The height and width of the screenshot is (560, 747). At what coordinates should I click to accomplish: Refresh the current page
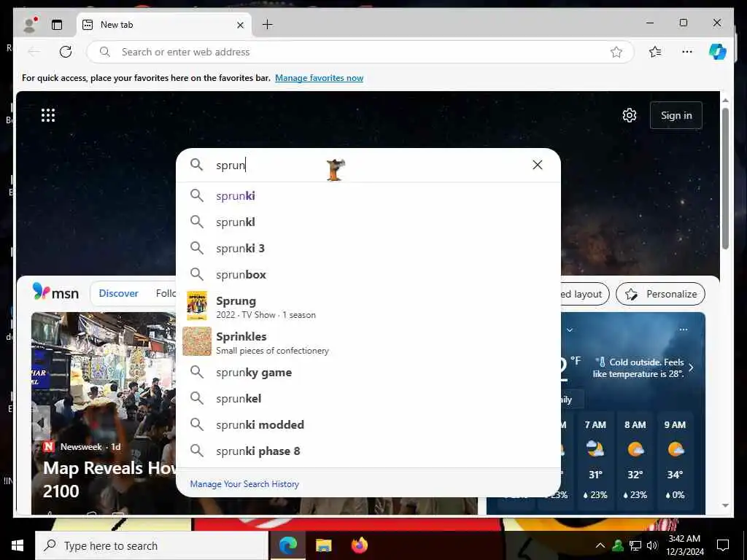point(66,52)
